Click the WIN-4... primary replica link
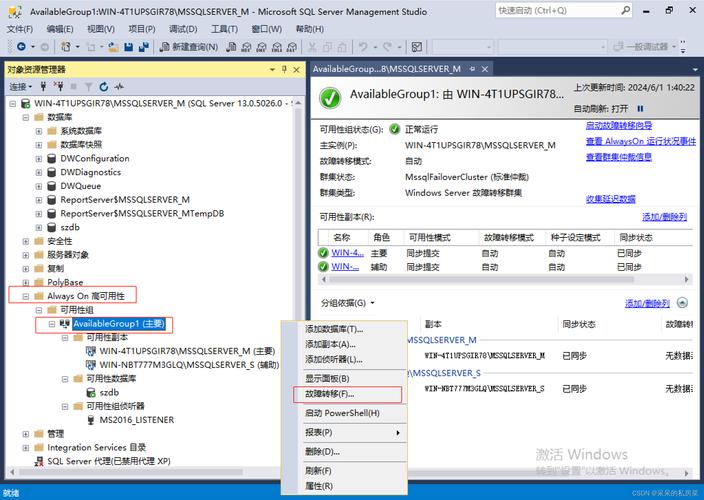704x500 pixels. pos(348,253)
